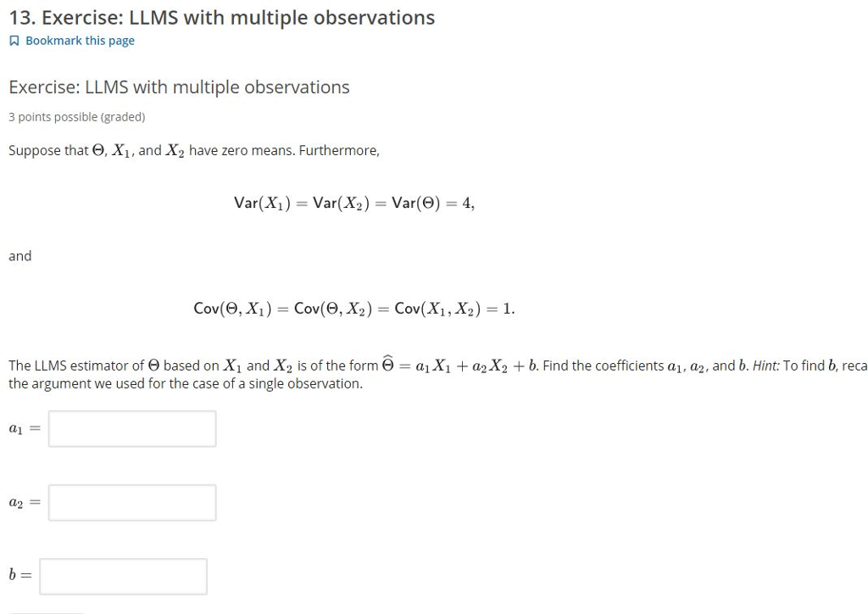Click the b coefficient answer box
The width and height of the screenshot is (868, 614).
[x=123, y=576]
